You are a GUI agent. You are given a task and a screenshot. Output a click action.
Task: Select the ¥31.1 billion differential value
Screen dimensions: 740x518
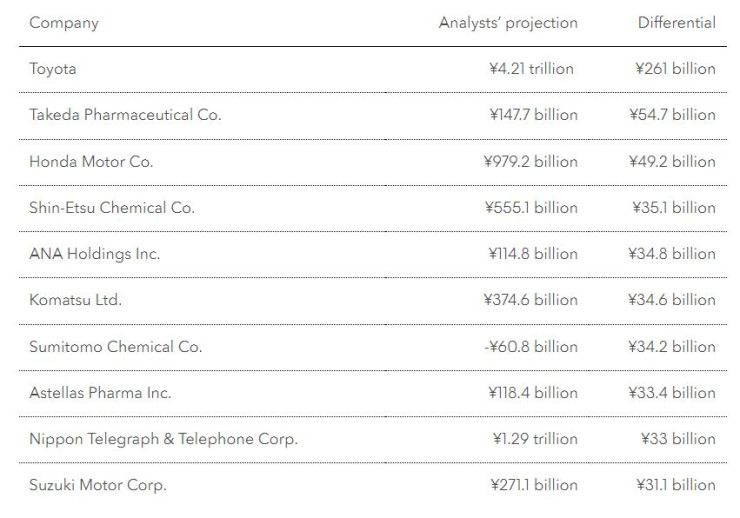(x=675, y=486)
